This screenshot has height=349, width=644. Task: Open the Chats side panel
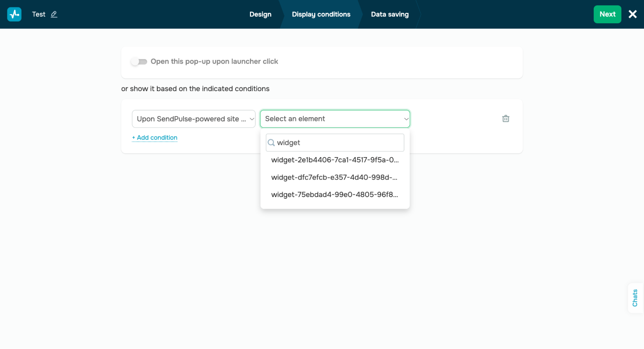[635, 298]
